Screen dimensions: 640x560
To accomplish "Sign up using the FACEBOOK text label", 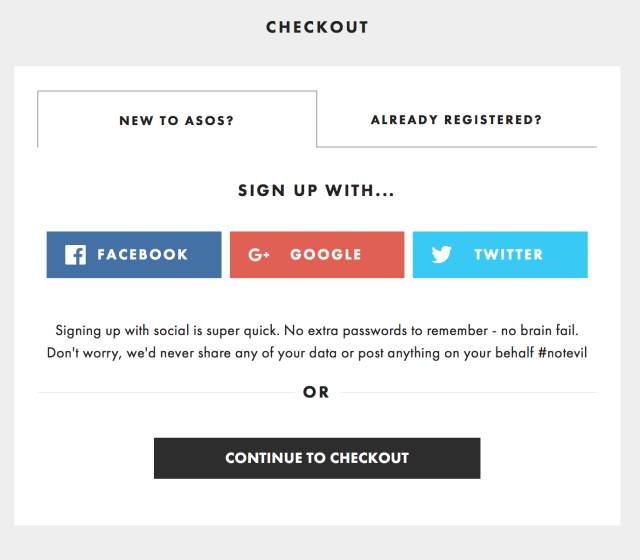I will (142, 255).
